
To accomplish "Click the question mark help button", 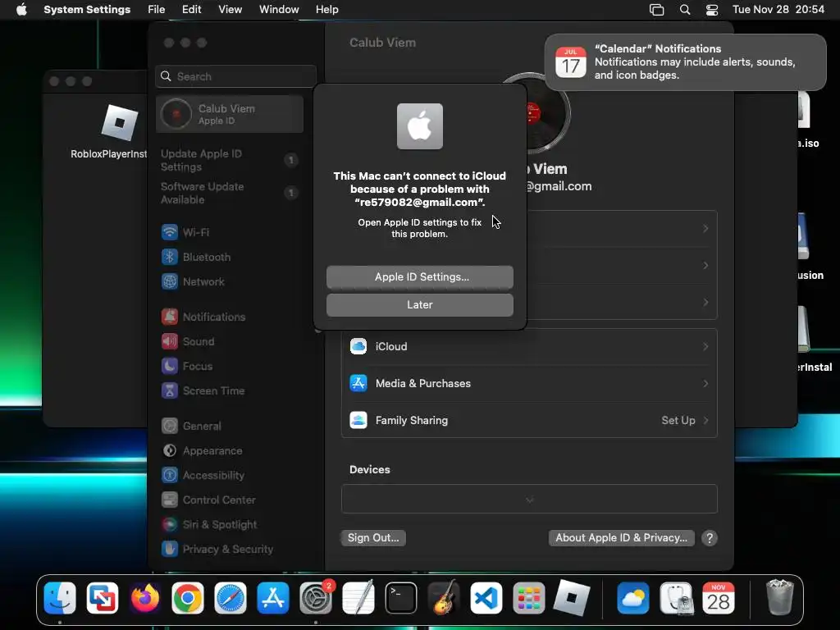I will [710, 538].
